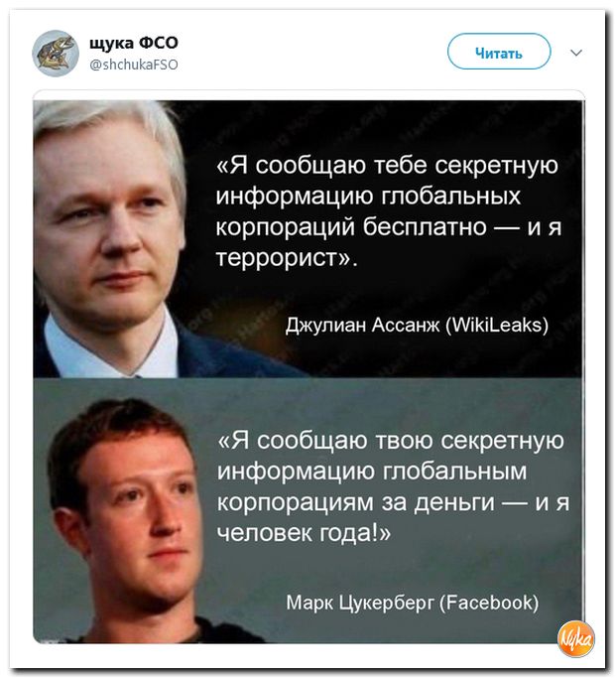Click the word WikiLeaks in parentheses

pos(497,325)
